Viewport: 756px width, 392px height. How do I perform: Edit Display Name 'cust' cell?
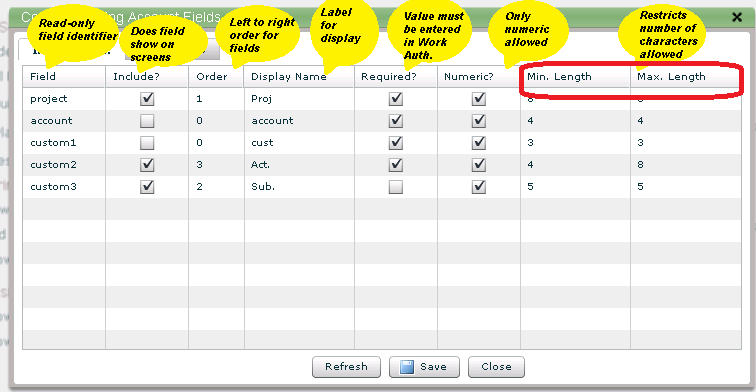coord(299,143)
